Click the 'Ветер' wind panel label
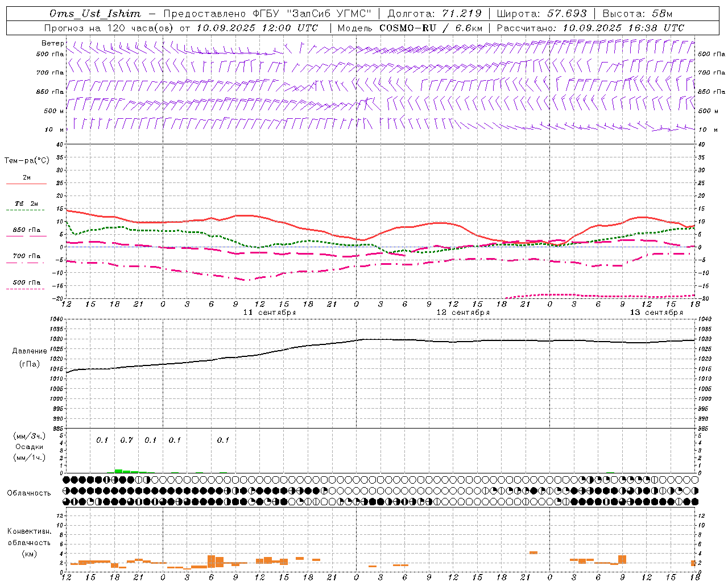 (52, 43)
